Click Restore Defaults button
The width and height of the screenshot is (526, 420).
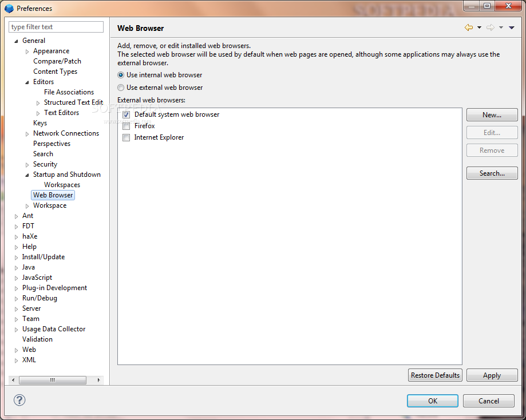coord(435,375)
